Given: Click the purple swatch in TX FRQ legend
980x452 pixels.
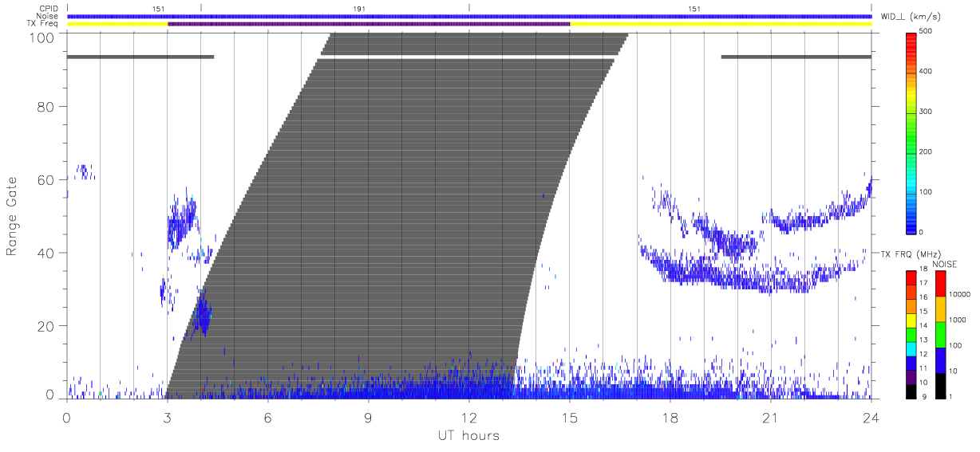Looking at the screenshot, I should point(911,377).
